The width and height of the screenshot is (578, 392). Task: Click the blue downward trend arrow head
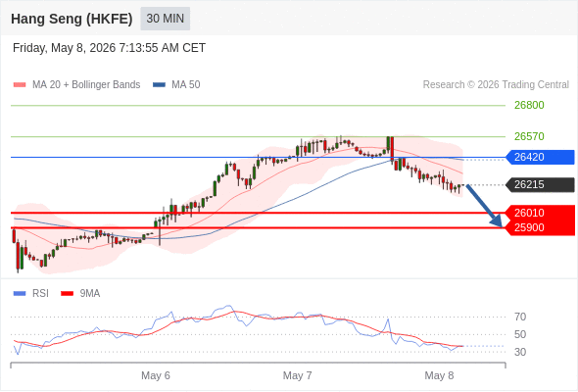[x=496, y=221]
